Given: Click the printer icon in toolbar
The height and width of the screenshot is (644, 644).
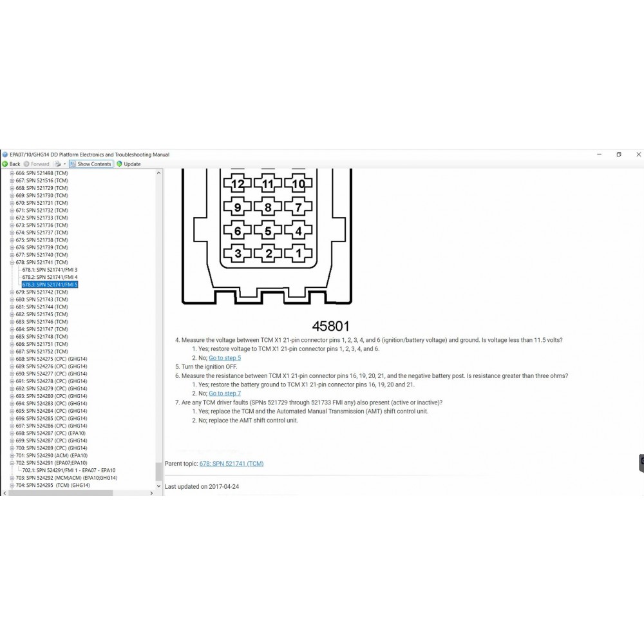Looking at the screenshot, I should tap(57, 164).
